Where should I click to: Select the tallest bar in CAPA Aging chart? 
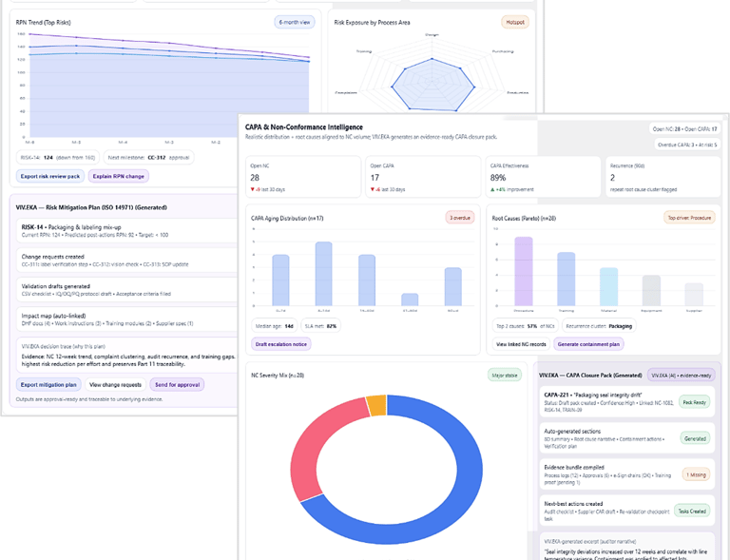[x=323, y=274]
